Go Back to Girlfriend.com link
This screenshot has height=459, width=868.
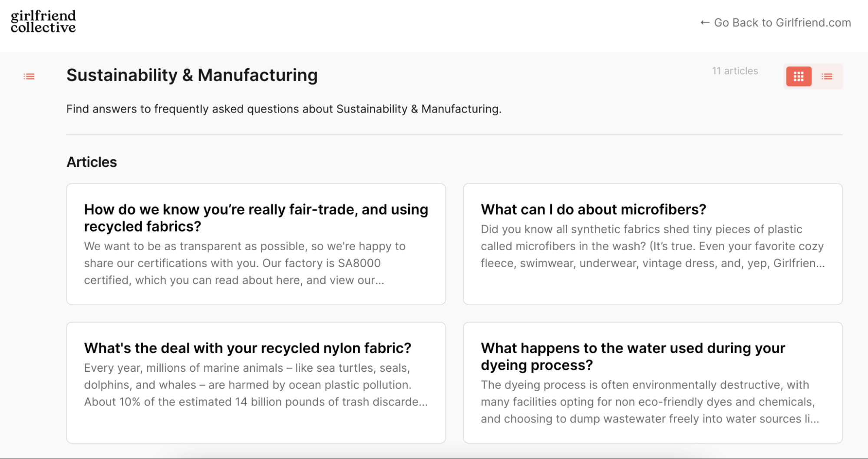(782, 23)
